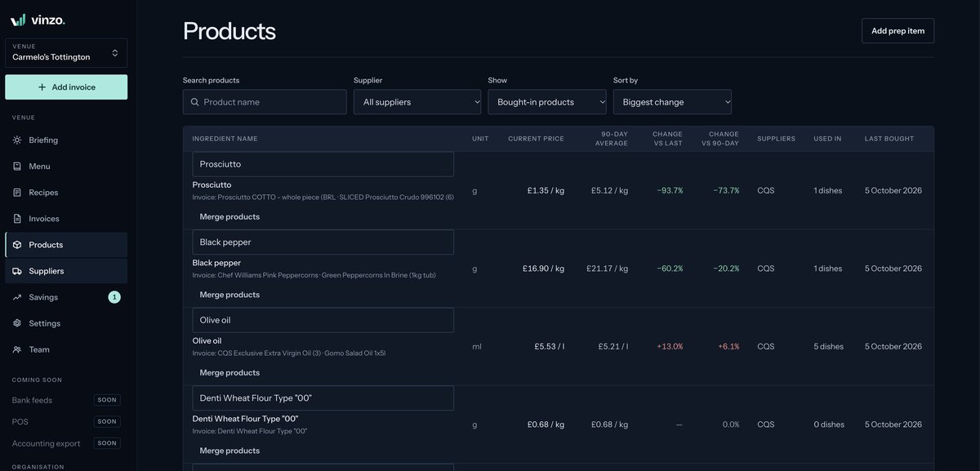This screenshot has height=471, width=980.
Task: Click the £21.17 / kg average
Action: 607,269
